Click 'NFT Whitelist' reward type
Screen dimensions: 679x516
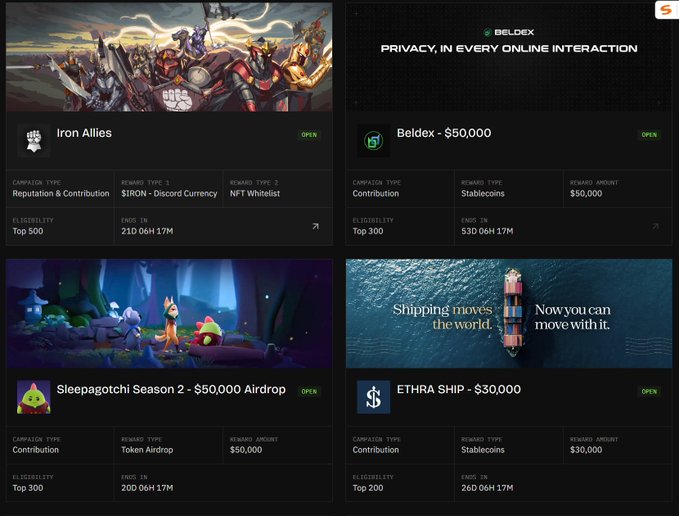(255, 194)
